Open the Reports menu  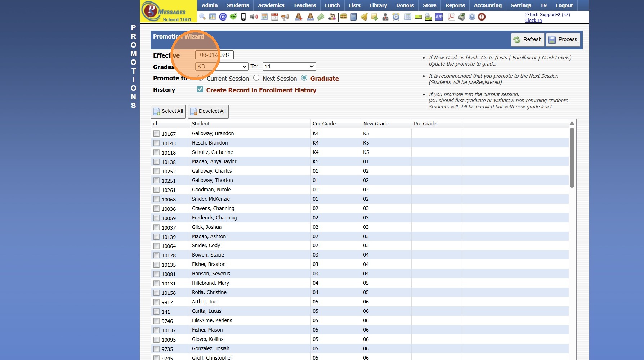tap(455, 5)
